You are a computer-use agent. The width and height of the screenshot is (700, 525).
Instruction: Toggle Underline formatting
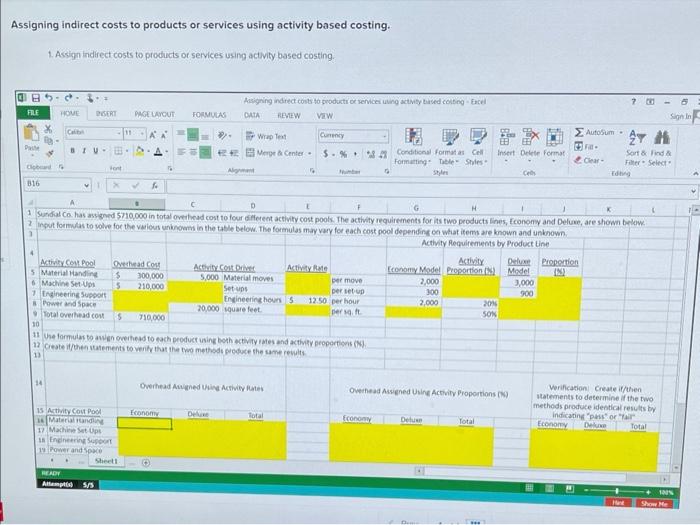(x=95, y=151)
